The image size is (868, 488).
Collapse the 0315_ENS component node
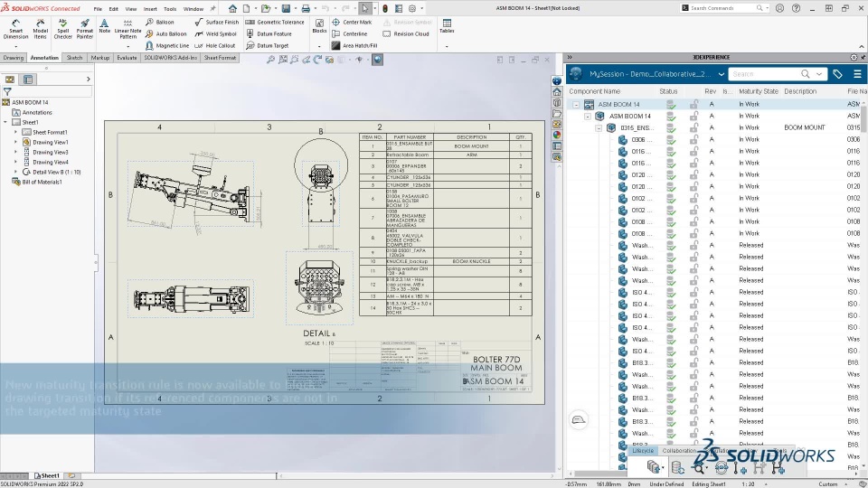[599, 127]
